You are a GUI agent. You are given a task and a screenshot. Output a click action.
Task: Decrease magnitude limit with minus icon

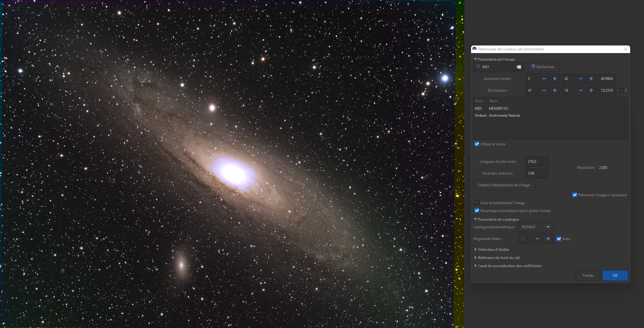(537, 239)
